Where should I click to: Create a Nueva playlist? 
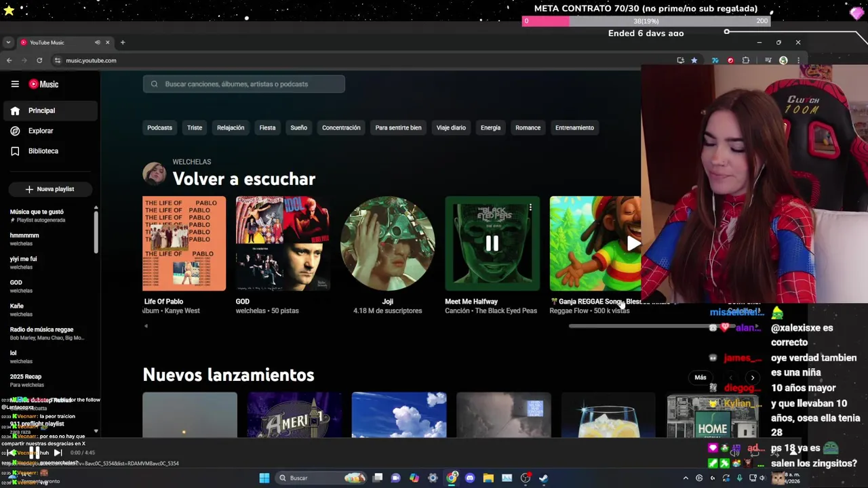pos(50,189)
